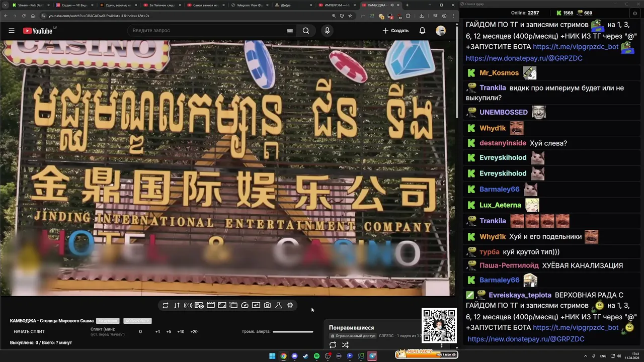Click the card-with-eye icon in the video toolbar
Viewport: 644px width, 362px height.
(x=199, y=305)
